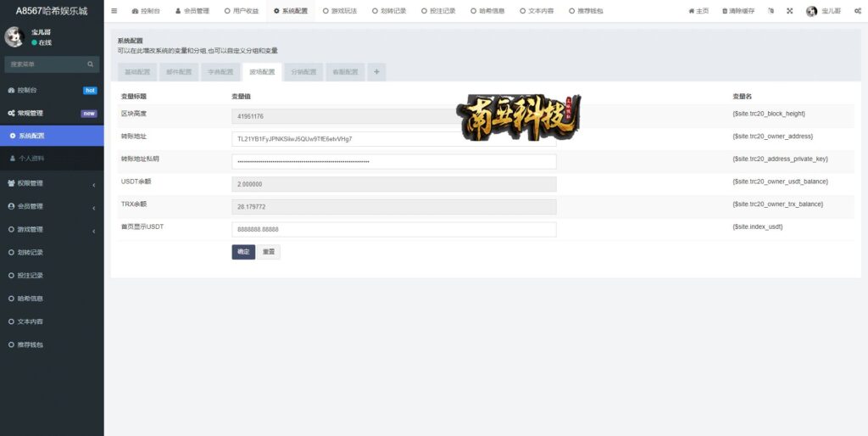868x436 pixels.
Task: Click variable name {$site.trc20_owner_address}
Action: 772,137
